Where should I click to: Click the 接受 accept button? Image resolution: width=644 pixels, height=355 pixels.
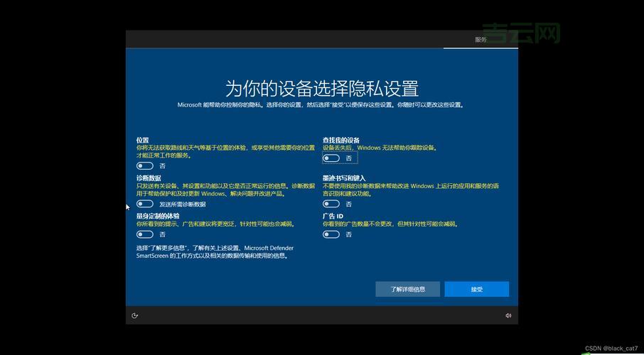tap(476, 290)
